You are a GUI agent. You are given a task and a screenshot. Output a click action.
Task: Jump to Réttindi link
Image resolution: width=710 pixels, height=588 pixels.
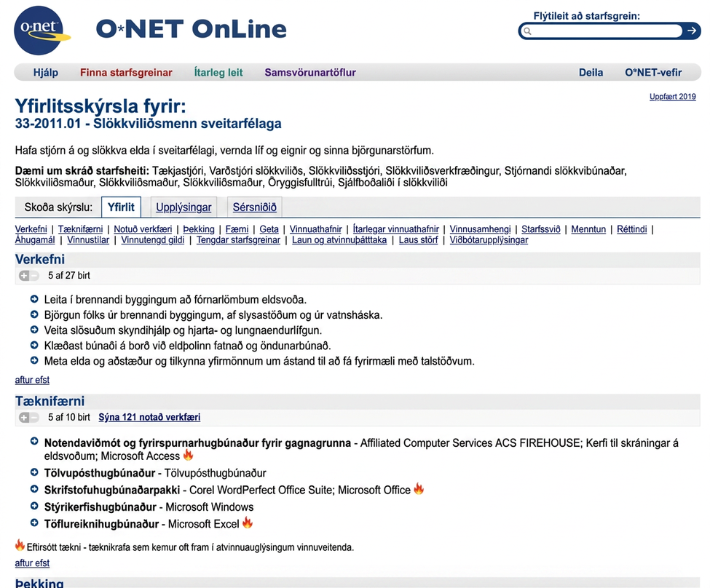[x=631, y=229]
